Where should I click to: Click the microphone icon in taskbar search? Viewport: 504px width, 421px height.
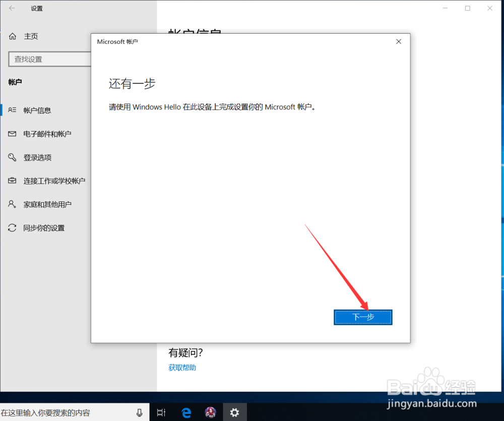139,412
